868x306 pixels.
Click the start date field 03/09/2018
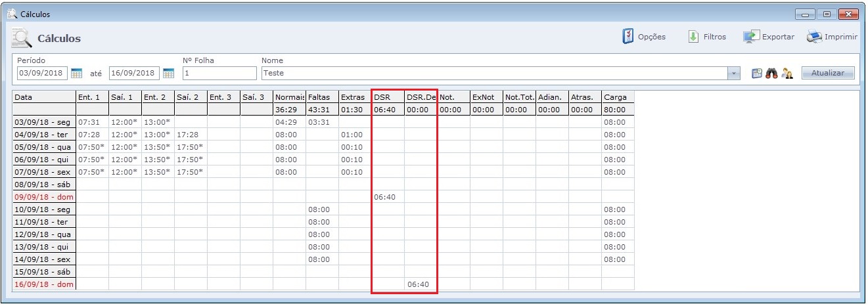pos(42,73)
